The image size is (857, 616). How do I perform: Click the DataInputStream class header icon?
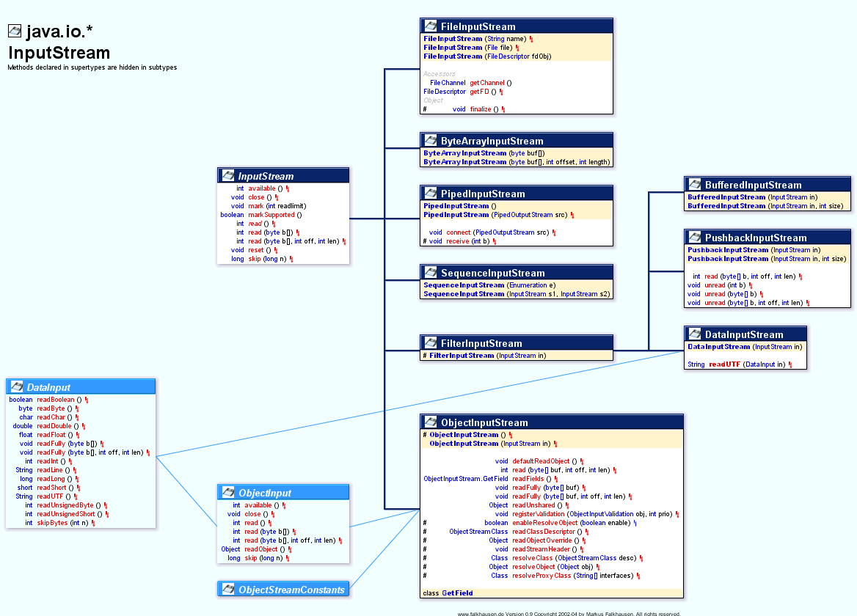tap(694, 334)
